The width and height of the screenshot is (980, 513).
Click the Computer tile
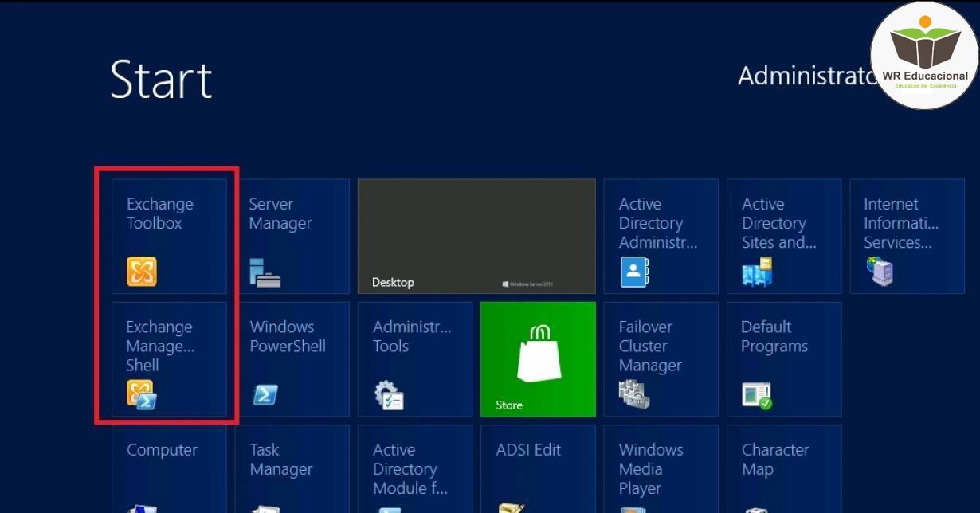tap(169, 469)
